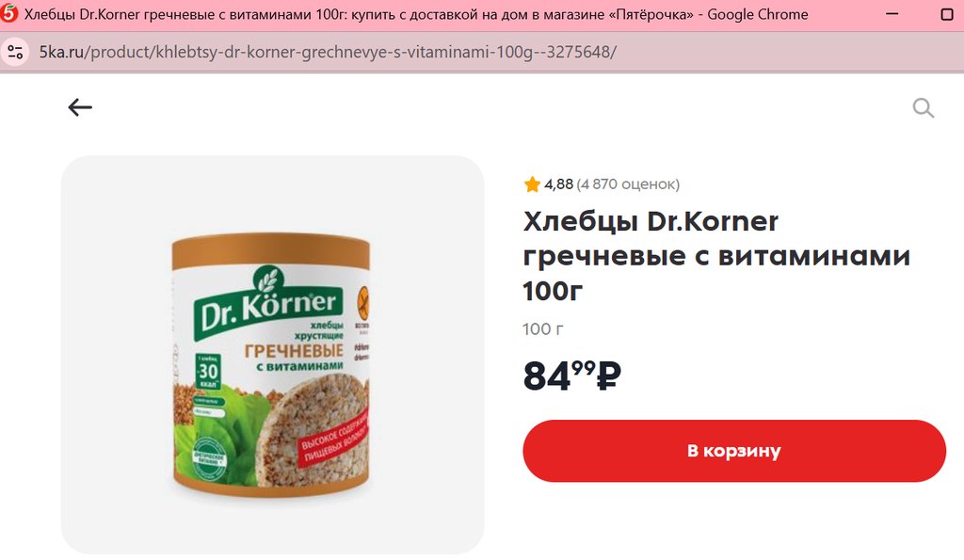Minimize the Chrome window
Screen dimensions: 964x560
click(892, 13)
